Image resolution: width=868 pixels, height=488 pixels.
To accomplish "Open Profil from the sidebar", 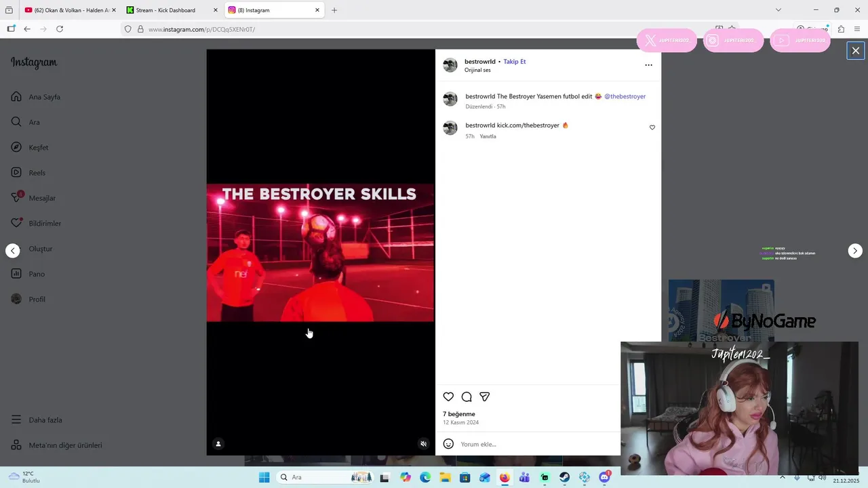I will [28, 299].
